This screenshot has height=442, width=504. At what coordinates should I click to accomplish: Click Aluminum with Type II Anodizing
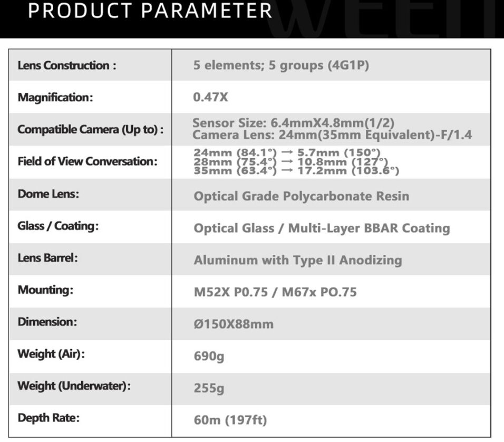tap(298, 260)
